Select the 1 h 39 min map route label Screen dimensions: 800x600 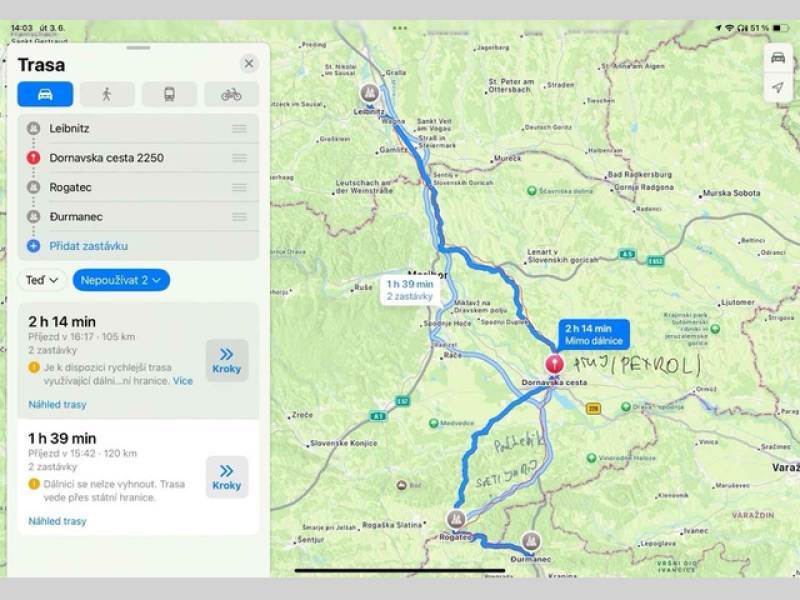click(410, 290)
